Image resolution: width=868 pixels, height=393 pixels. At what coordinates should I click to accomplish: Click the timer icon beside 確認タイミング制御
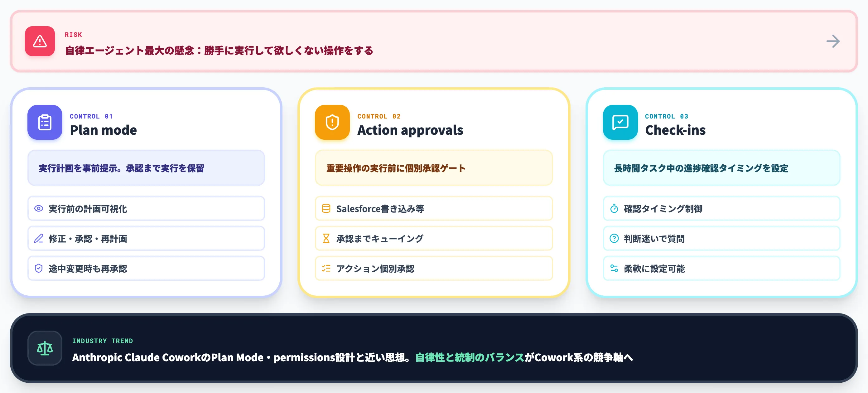pyautogui.click(x=614, y=209)
